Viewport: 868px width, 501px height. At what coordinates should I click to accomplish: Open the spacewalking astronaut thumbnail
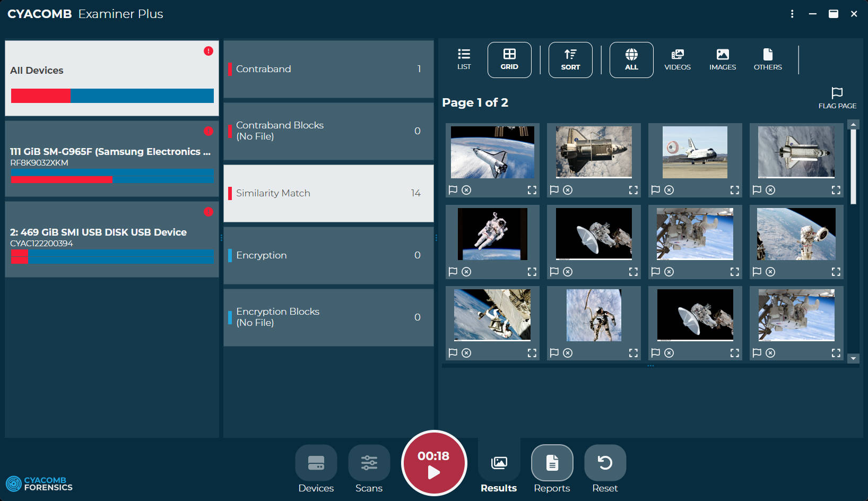[x=492, y=234]
